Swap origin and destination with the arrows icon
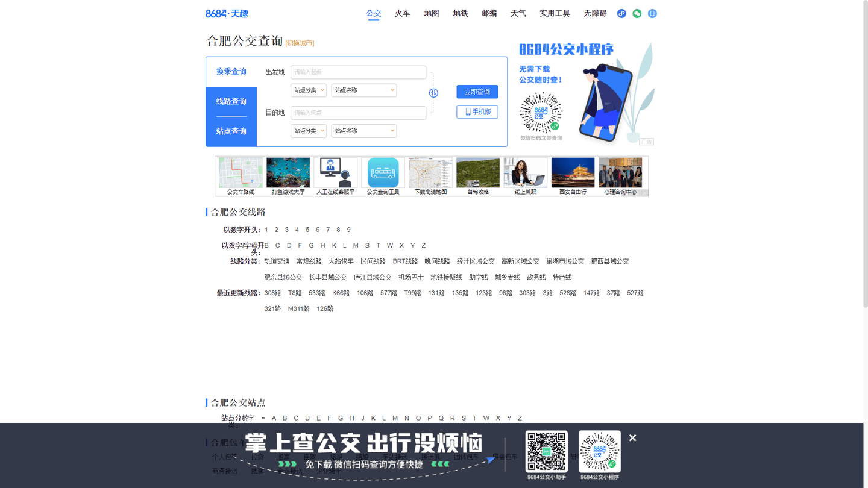The image size is (868, 488). tap(433, 93)
